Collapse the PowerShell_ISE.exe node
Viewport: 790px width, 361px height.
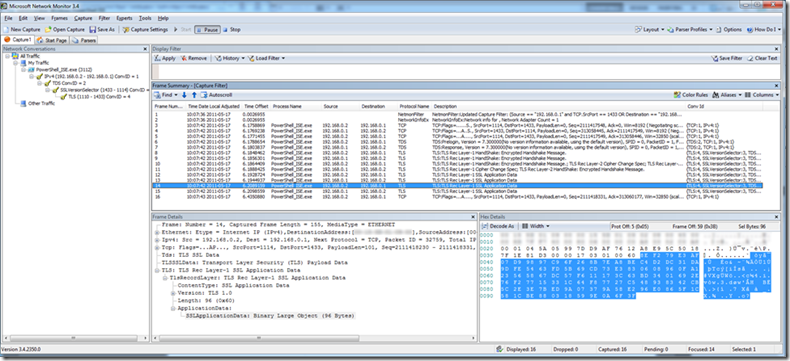pos(23,69)
